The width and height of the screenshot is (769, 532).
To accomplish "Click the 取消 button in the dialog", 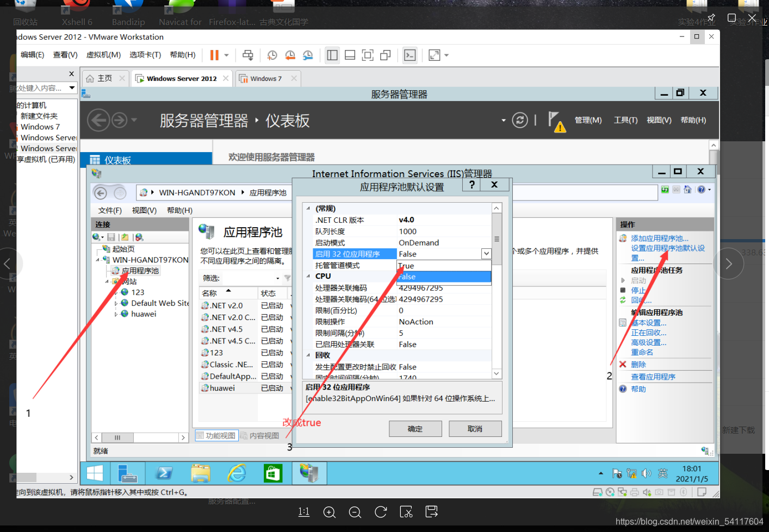I will point(475,429).
